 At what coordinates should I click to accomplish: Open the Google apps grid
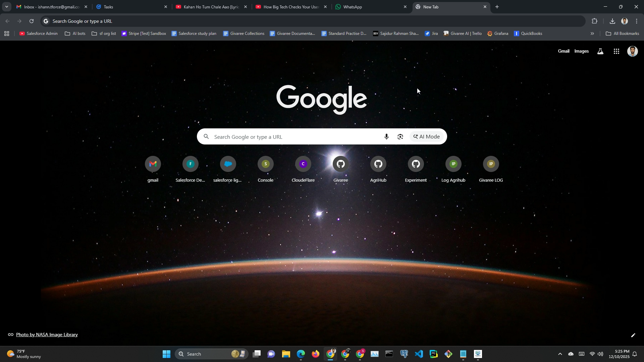616,51
